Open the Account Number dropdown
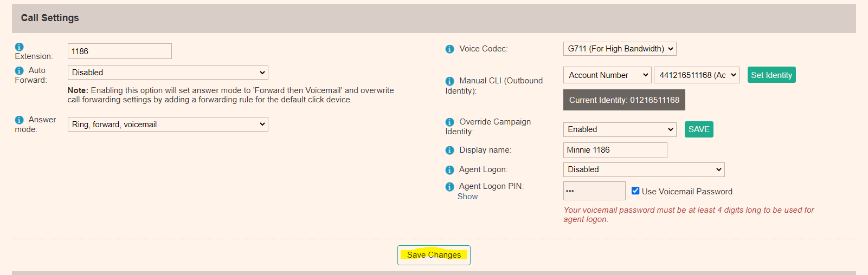The height and width of the screenshot is (275, 868). tap(607, 75)
